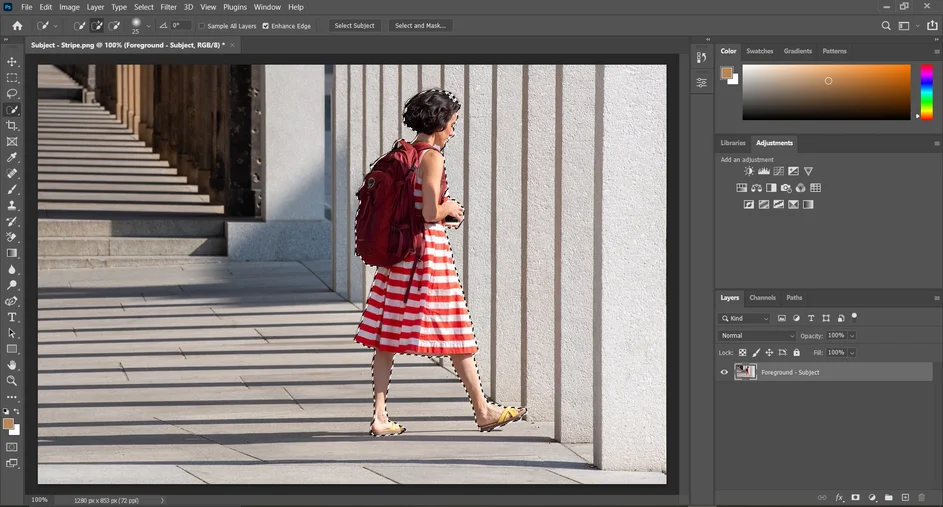Select the Crop tool in toolbar
The height and width of the screenshot is (507, 943).
click(x=12, y=126)
